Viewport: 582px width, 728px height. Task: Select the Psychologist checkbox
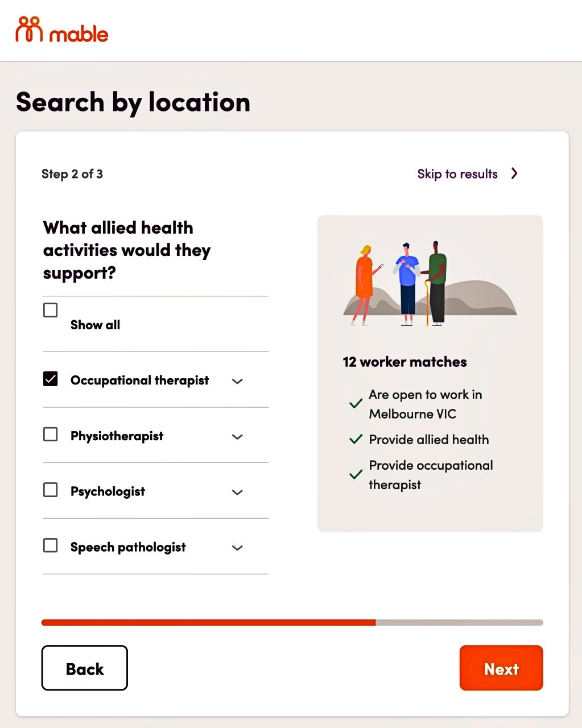tap(51, 490)
